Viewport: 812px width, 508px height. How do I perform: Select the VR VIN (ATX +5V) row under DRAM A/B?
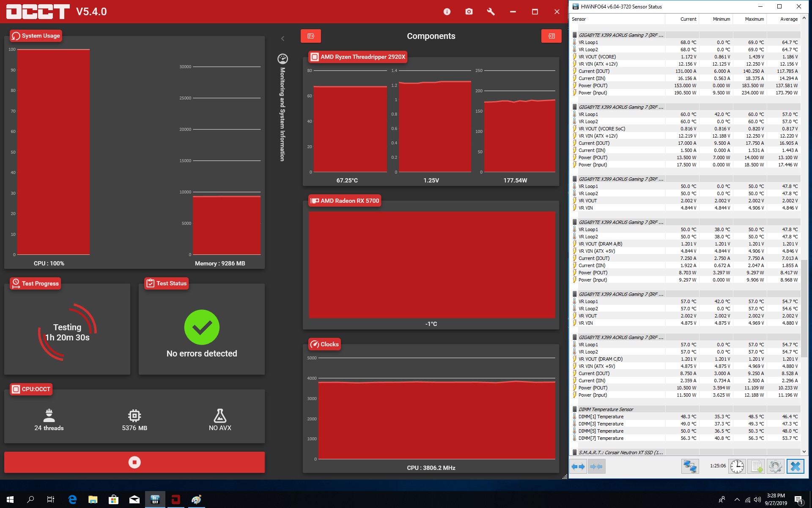click(x=685, y=251)
